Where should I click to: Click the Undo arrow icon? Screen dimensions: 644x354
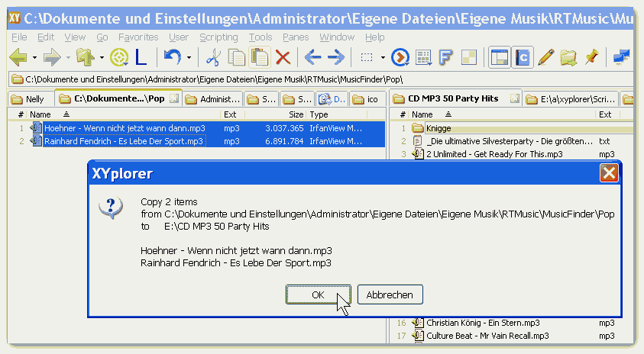point(172,57)
